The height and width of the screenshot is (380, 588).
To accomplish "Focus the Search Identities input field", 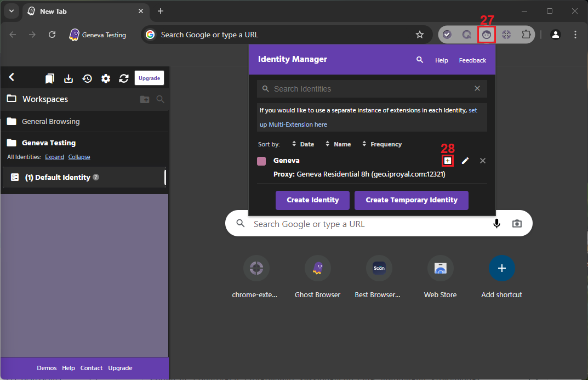I will (x=372, y=88).
